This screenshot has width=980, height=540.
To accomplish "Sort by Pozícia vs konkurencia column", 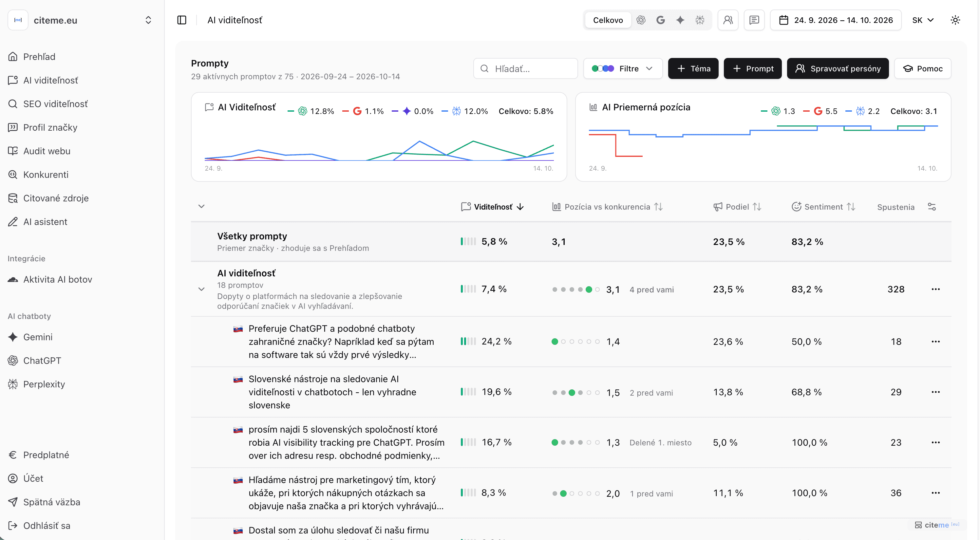I will click(608, 207).
